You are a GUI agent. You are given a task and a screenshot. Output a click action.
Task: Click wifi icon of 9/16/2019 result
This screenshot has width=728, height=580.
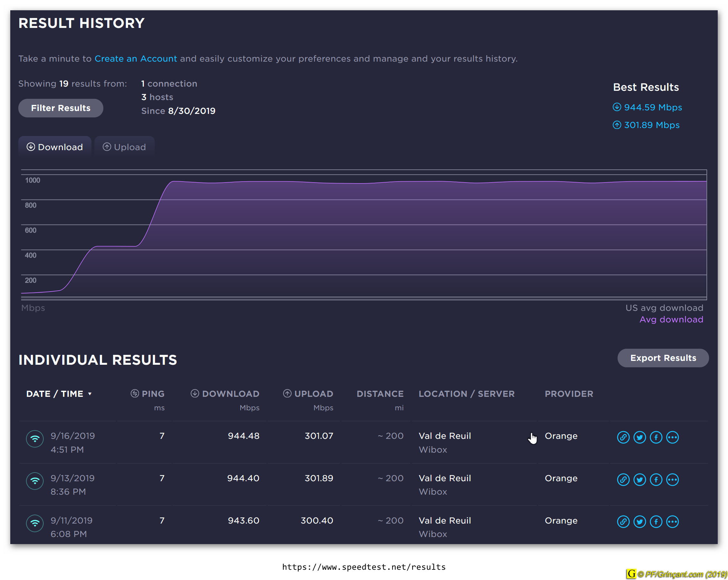coord(35,439)
